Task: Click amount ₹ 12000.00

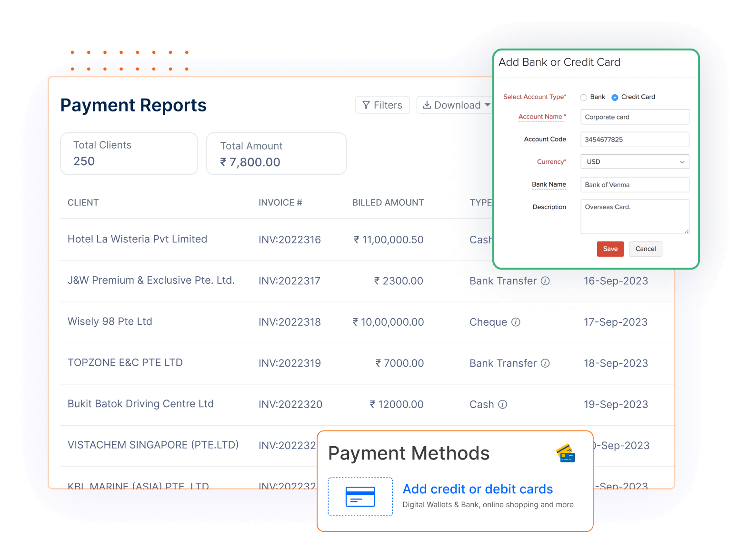Action: point(397,404)
